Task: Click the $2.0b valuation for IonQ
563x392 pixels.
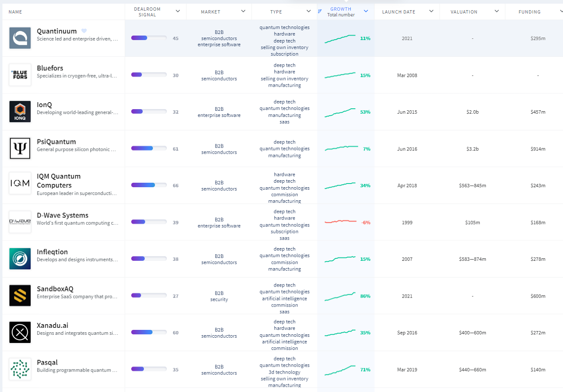Action: [472, 112]
